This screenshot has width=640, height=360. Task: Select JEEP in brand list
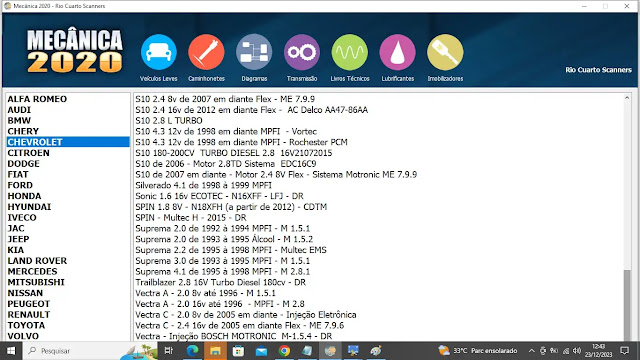[x=68, y=239]
